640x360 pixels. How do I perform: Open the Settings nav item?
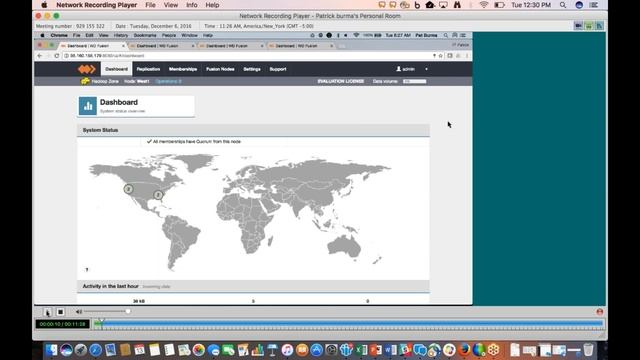pyautogui.click(x=252, y=69)
